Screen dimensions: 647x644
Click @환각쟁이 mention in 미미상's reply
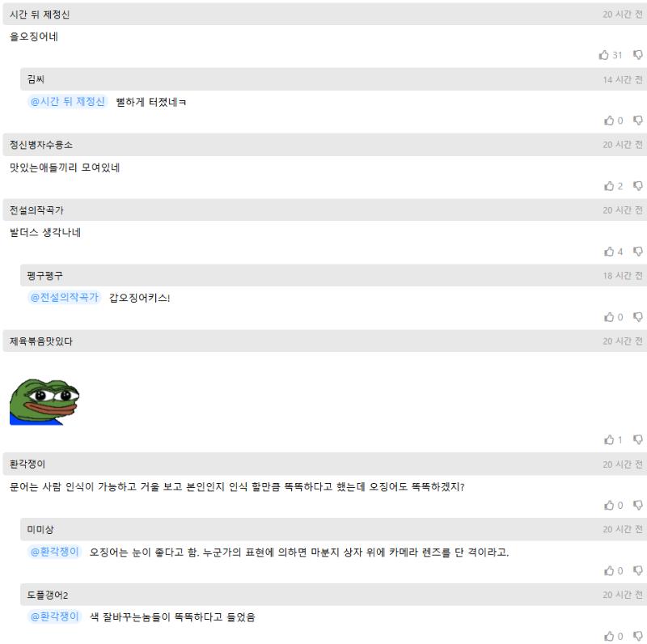click(54, 552)
